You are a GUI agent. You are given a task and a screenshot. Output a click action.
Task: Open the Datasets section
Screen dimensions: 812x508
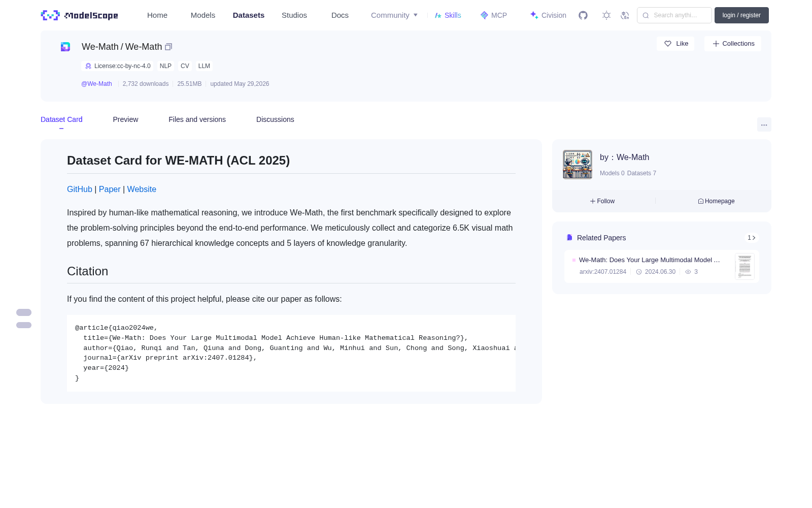[249, 15]
